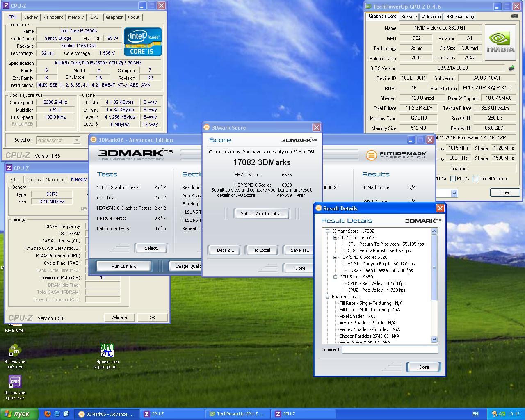Viewport: 525px width, 420px height.
Task: Open the Processor #1 selection dropdown in CPU-Z
Action: tap(76, 140)
